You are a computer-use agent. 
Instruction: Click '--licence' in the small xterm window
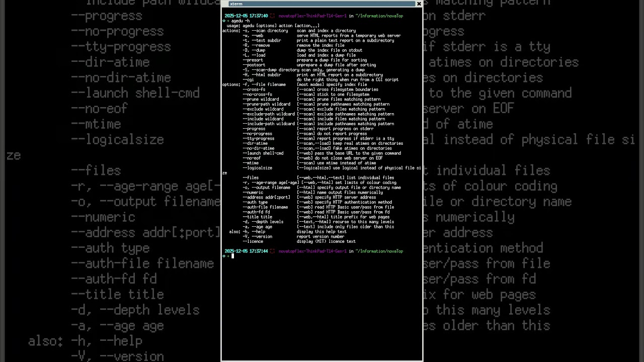[x=253, y=241]
